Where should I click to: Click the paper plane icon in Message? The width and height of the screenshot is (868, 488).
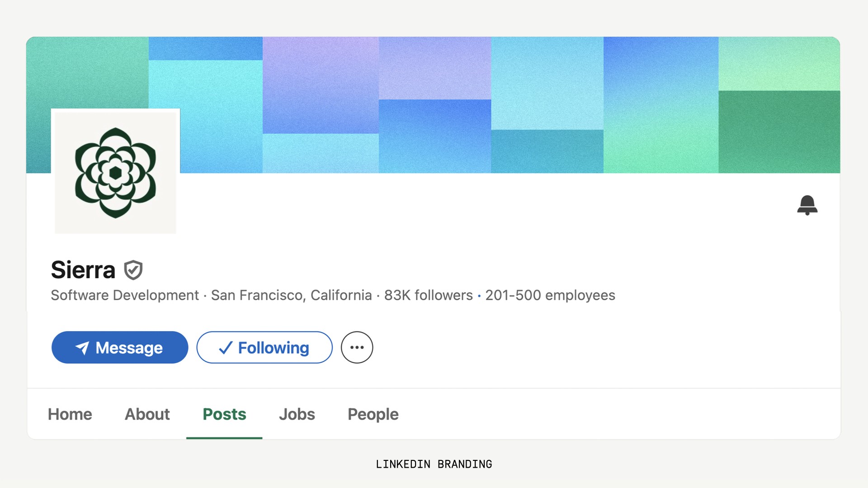(82, 348)
